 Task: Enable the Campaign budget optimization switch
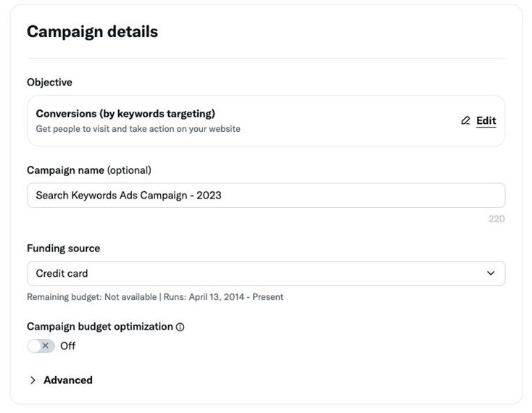(41, 346)
